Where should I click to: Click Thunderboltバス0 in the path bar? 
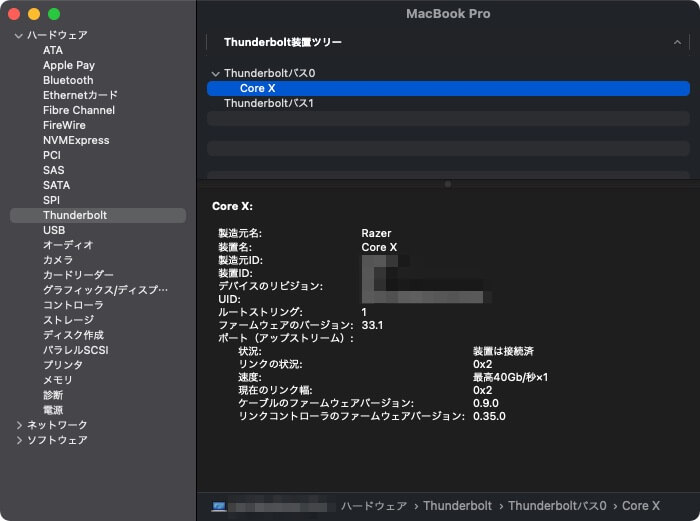pos(557,506)
